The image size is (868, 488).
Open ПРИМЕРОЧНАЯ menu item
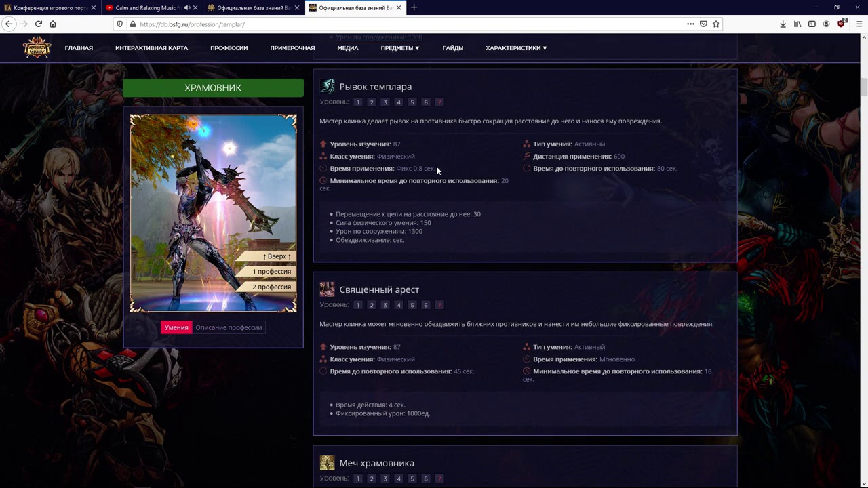(292, 48)
